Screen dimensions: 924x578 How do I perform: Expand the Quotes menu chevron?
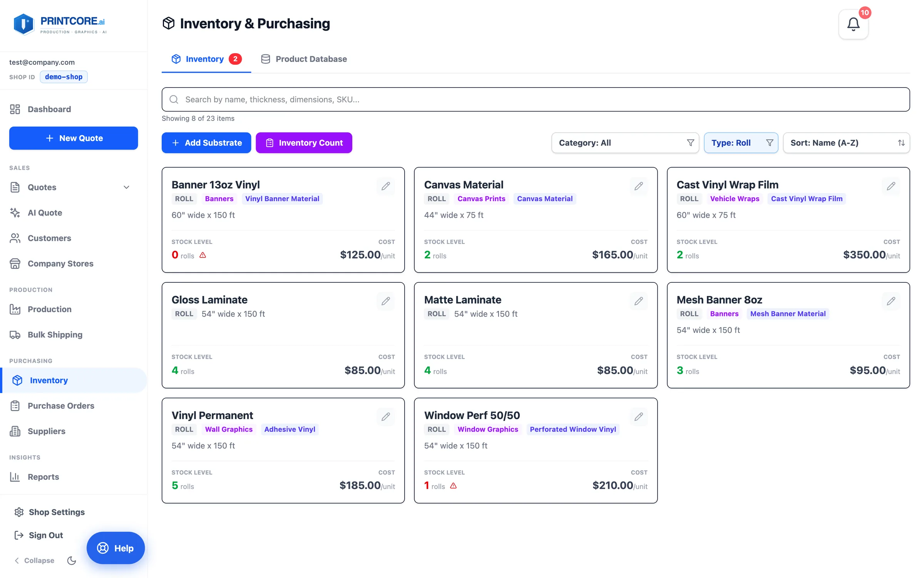pyautogui.click(x=126, y=187)
